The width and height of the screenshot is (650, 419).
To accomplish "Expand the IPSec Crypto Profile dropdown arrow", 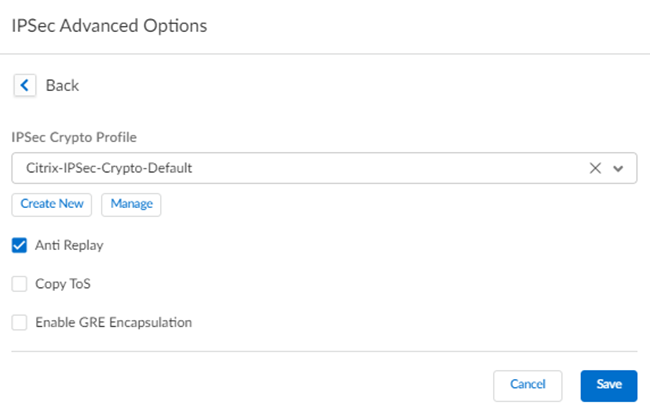I will coord(618,168).
